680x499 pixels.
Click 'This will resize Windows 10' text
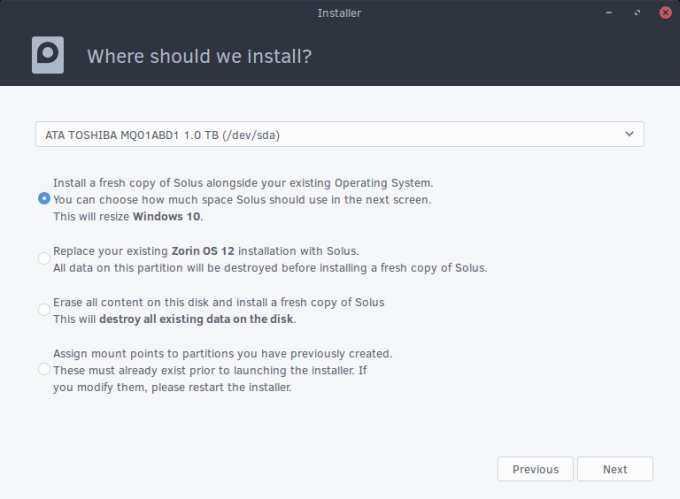128,216
